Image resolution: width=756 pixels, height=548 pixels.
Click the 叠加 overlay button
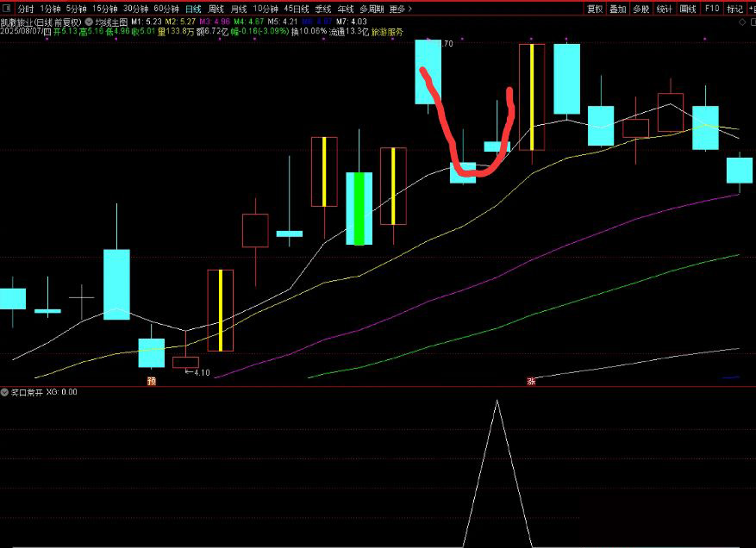[x=618, y=9]
